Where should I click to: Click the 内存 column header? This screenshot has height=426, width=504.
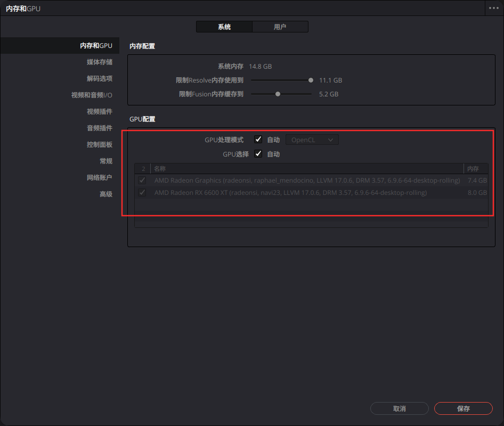click(x=476, y=169)
